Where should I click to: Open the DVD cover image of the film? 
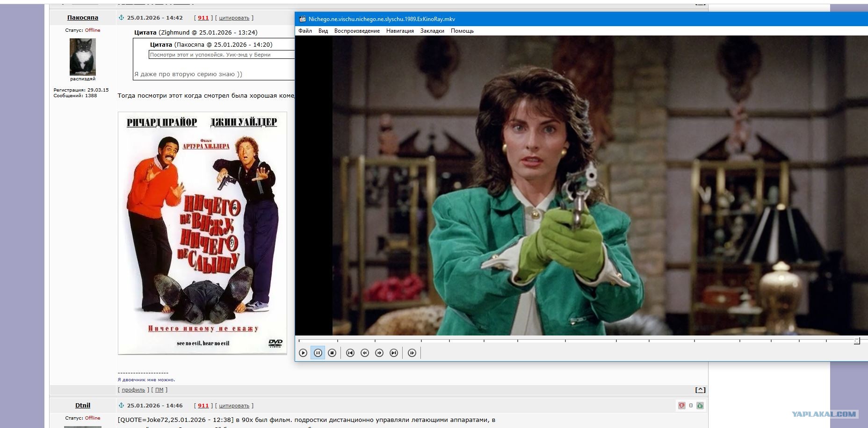[x=203, y=233]
